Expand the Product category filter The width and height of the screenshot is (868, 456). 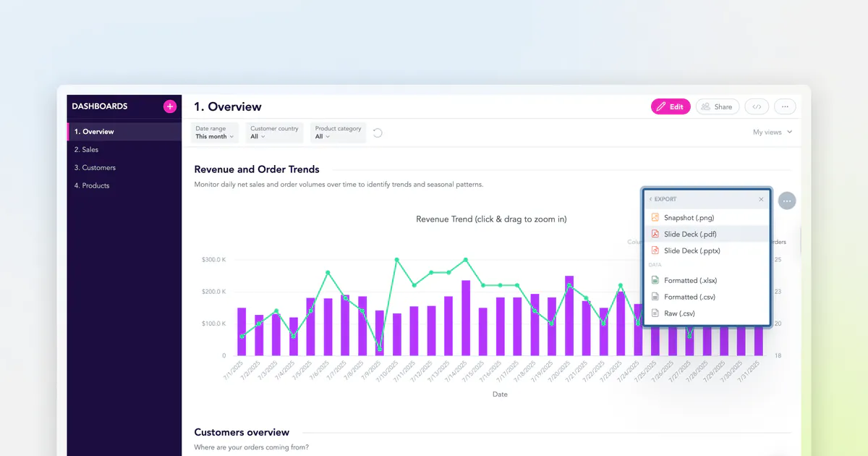coord(339,132)
